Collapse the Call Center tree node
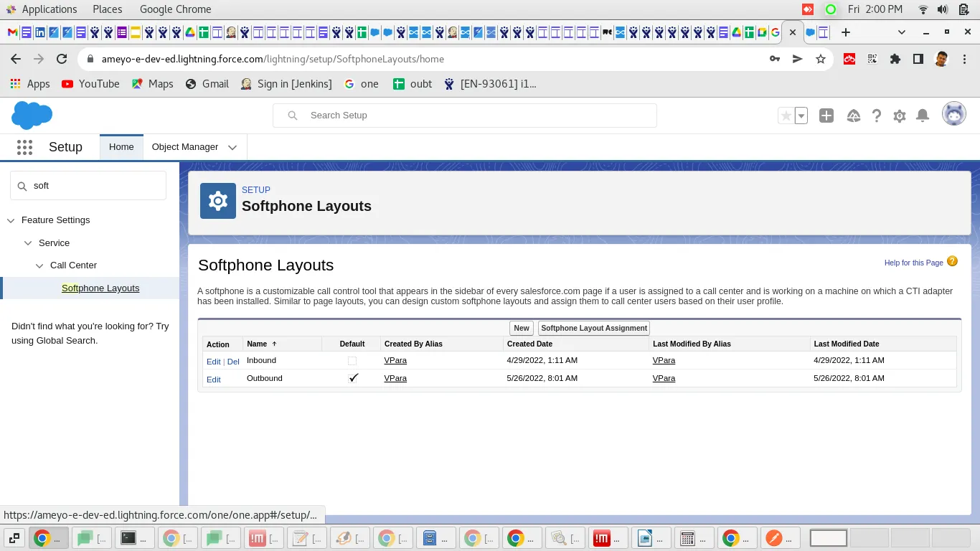 pos(40,265)
